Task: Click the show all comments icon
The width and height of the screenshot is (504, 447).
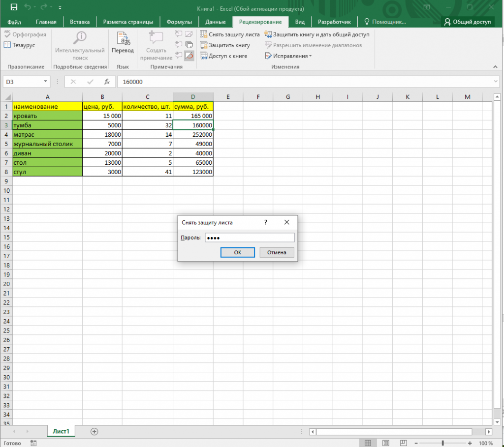Action: coord(189,45)
